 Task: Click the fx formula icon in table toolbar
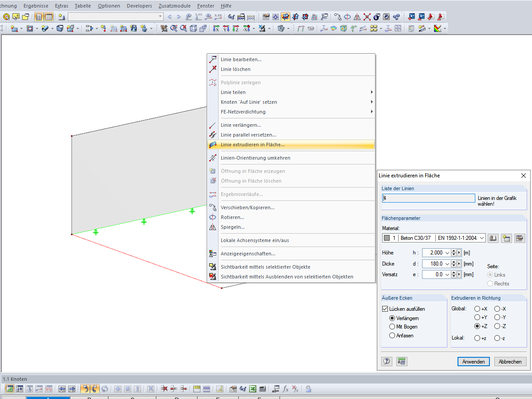286,389
